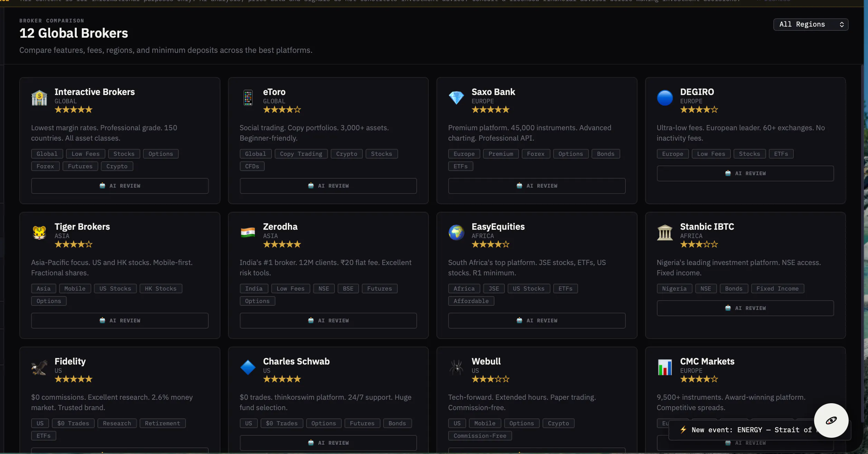Click the eToro star rating
Screen dimensions: 868x454
pos(282,110)
